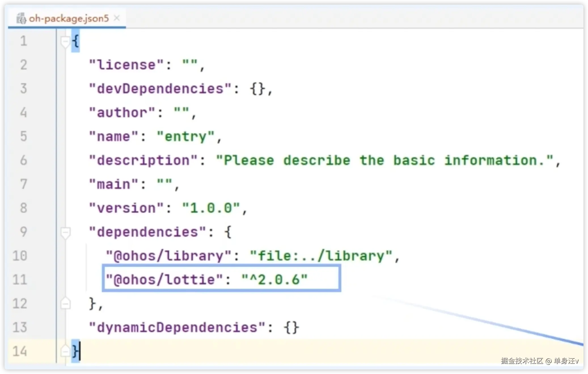Click line number 11 in the gutter
The height and width of the screenshot is (374, 588).
(x=20, y=280)
